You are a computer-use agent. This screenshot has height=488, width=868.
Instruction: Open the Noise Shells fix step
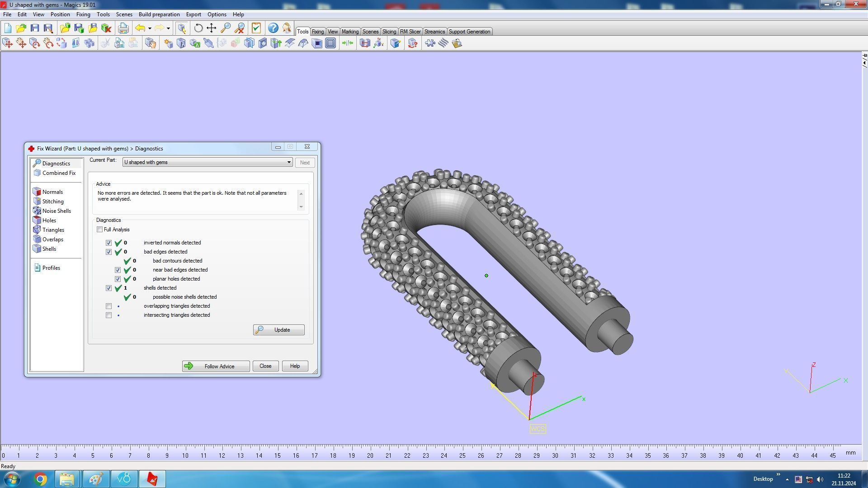[56, 211]
